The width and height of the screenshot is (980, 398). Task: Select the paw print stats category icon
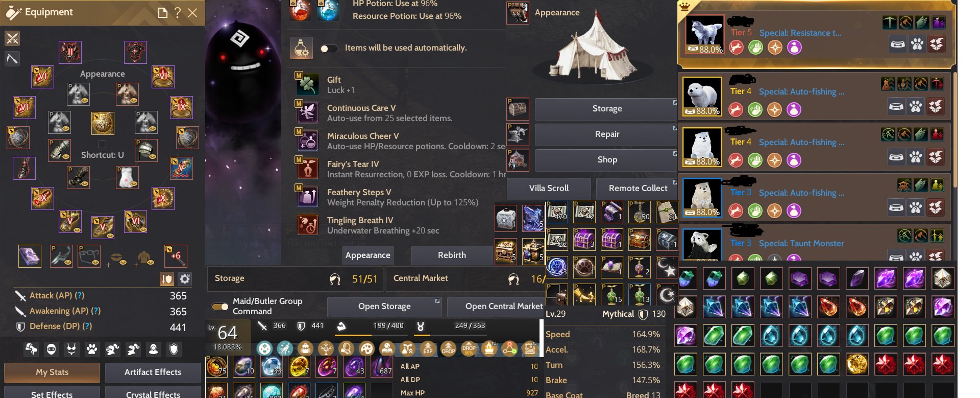pyautogui.click(x=92, y=349)
